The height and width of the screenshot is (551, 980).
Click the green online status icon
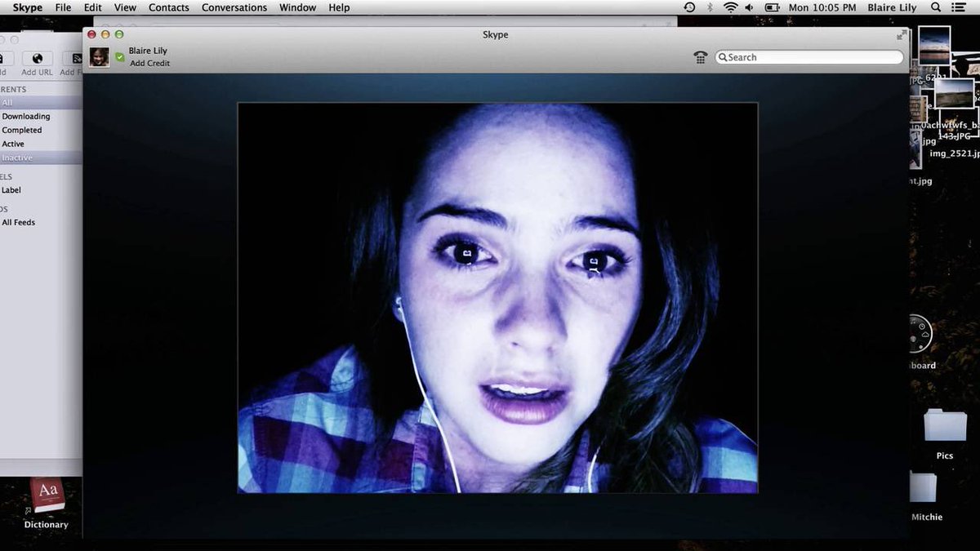[x=120, y=57]
